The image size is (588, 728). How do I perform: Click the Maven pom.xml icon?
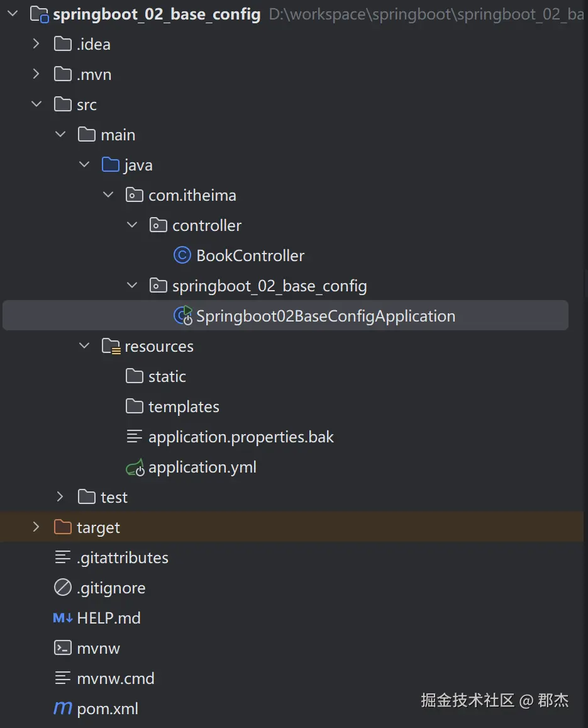63,708
